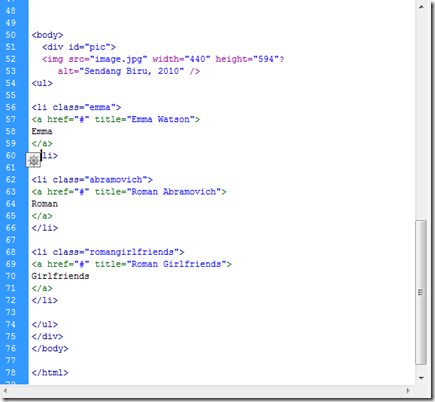This screenshot has height=402, width=435.
Task: Click the title="Roman Girlfriends" anchor line
Action: pos(132,264)
